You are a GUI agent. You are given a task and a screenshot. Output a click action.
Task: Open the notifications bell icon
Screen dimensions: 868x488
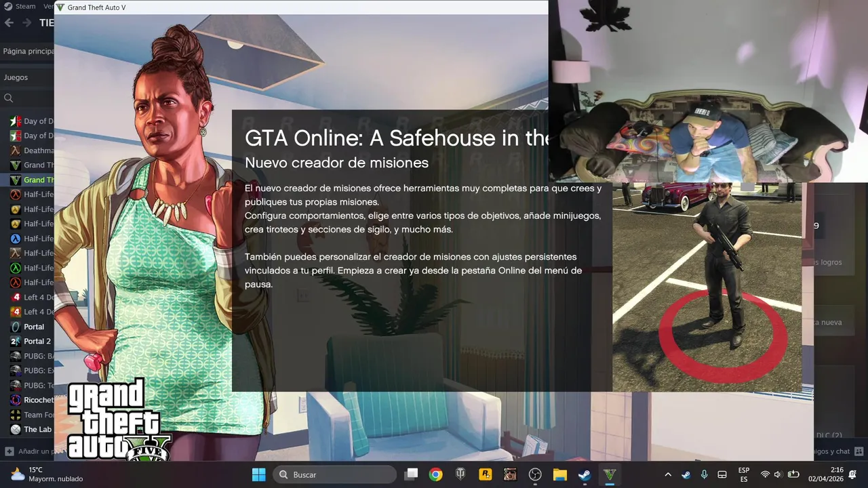pyautogui.click(x=853, y=474)
